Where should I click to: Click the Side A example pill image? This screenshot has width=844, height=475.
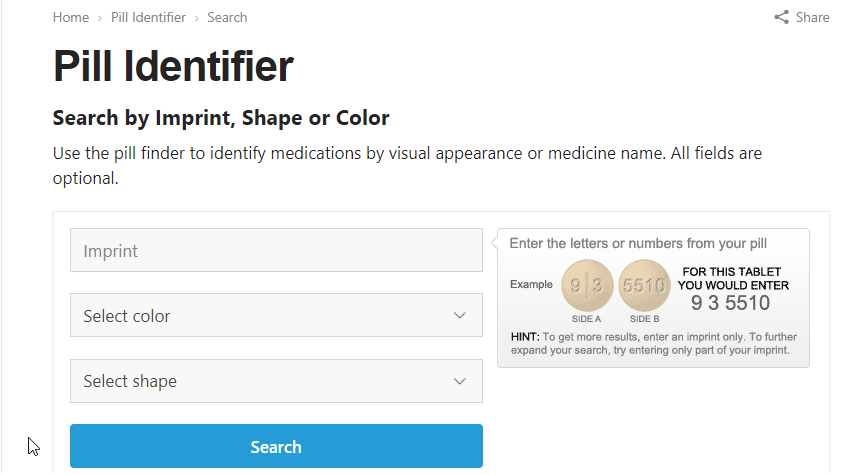(x=587, y=285)
